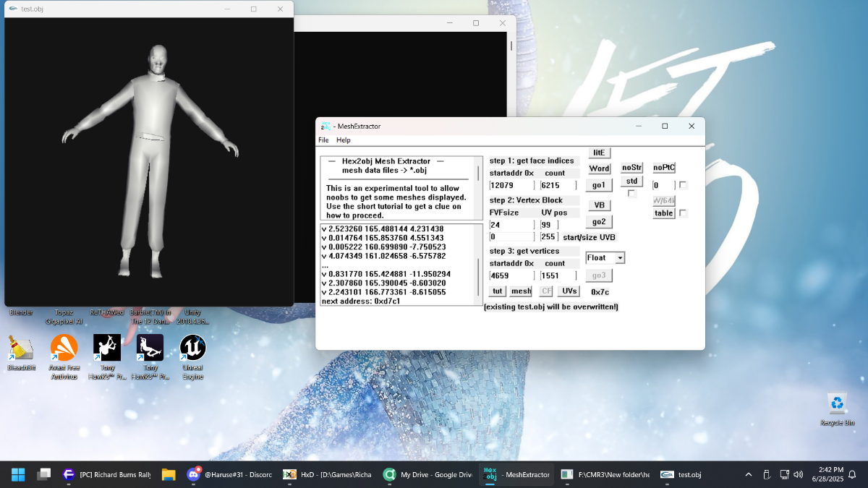Click the mesh button
The width and height of the screenshot is (868, 488).
pos(521,291)
